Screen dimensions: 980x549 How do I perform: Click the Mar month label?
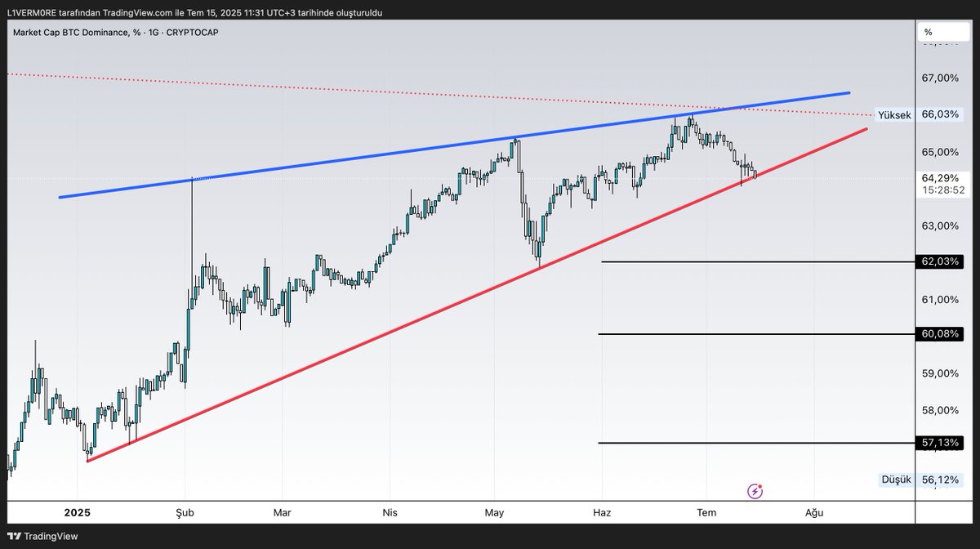(282, 513)
